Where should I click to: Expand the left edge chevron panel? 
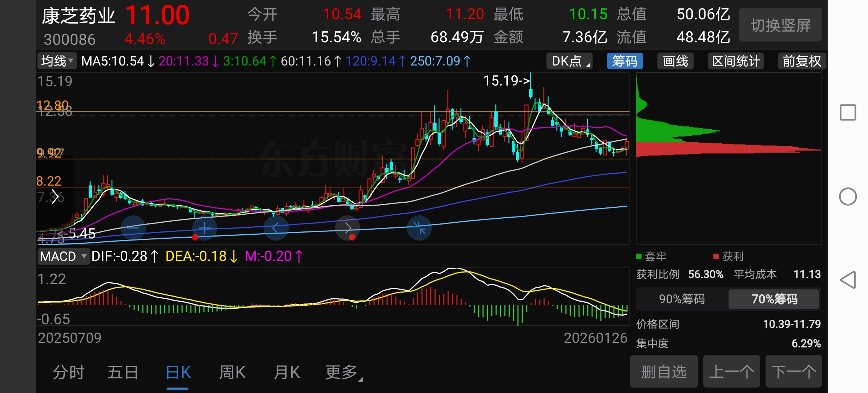[55, 197]
